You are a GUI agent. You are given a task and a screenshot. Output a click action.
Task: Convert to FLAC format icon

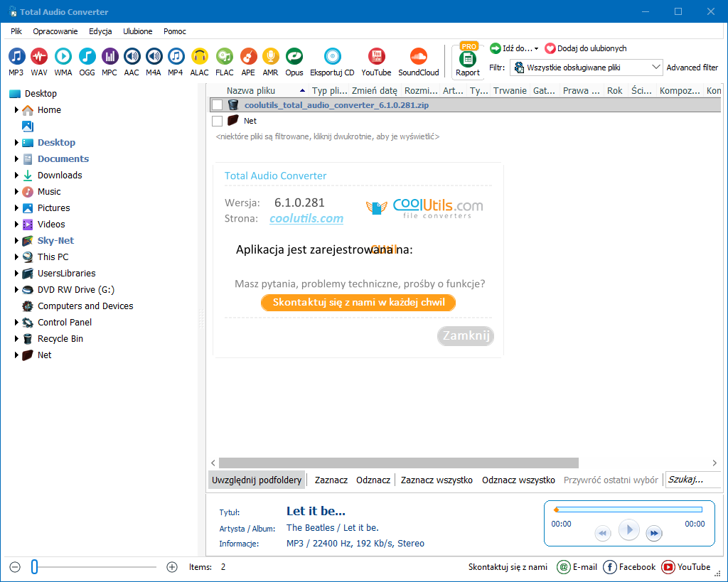(225, 57)
